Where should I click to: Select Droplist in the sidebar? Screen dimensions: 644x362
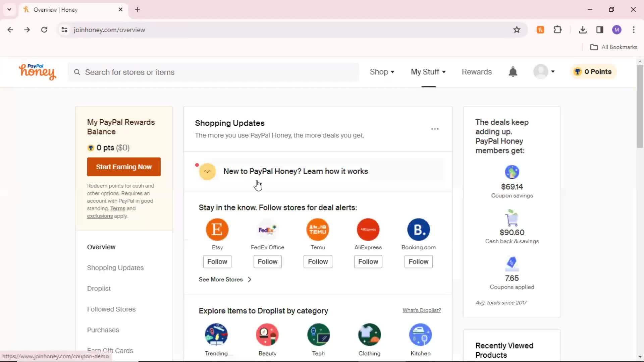coord(99,289)
